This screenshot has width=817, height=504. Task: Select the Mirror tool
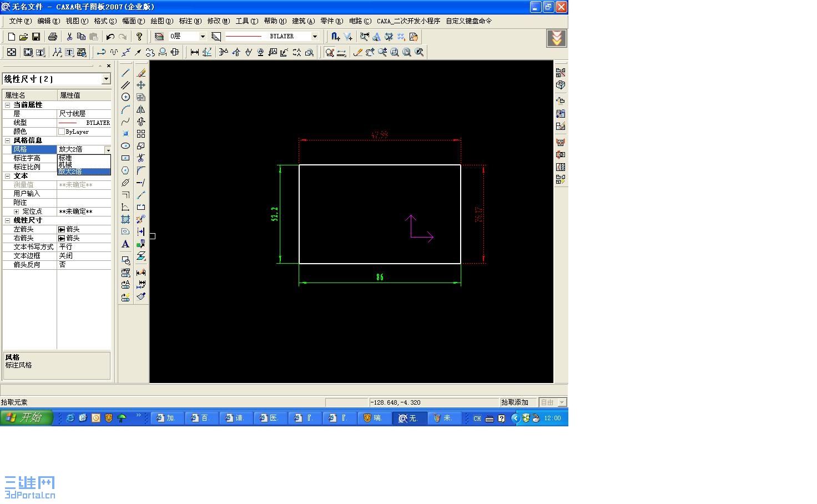point(141,109)
